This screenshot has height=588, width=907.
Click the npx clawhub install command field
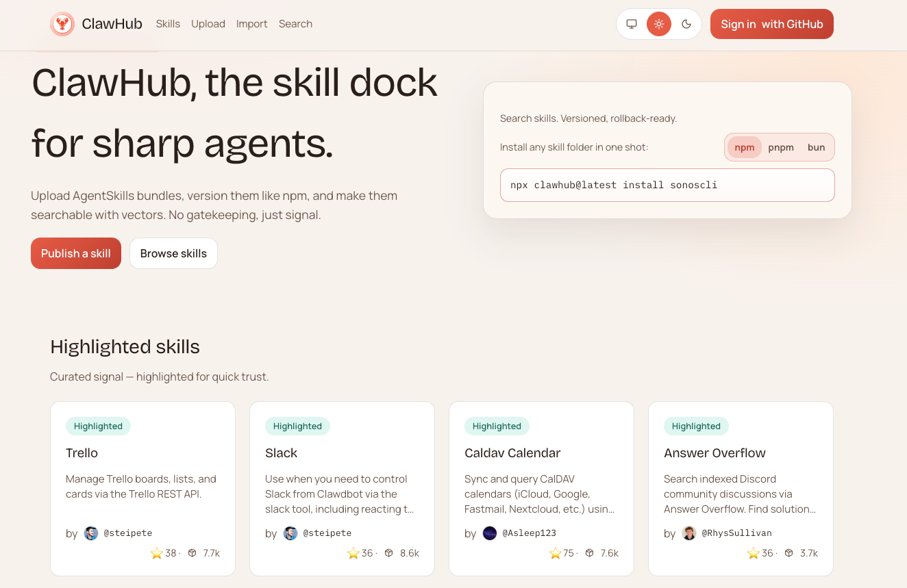click(x=667, y=186)
